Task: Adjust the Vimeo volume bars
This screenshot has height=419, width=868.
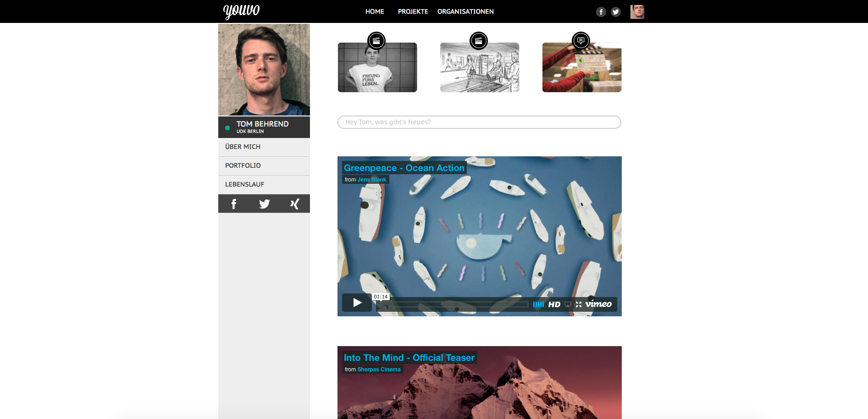Action: 538,304
